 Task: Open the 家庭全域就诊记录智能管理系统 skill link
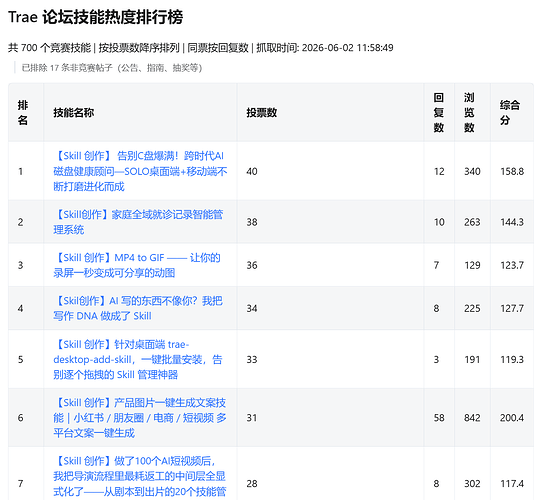[138, 222]
